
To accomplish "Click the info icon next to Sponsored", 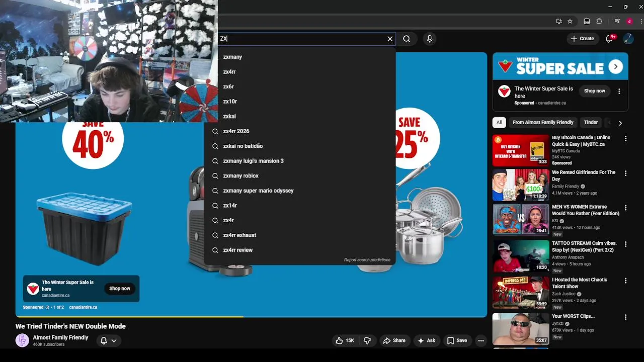I will [47, 307].
